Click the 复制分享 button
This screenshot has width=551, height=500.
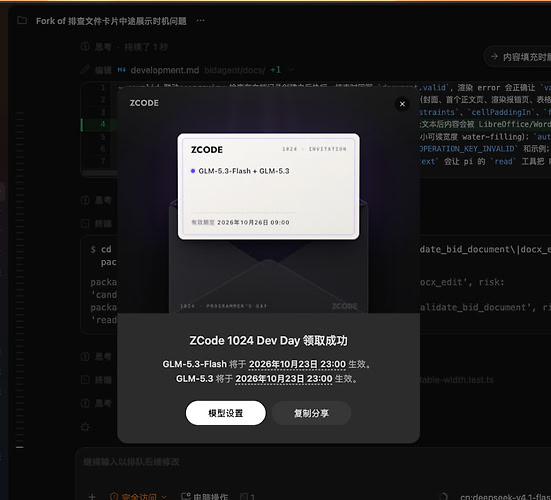(311, 413)
